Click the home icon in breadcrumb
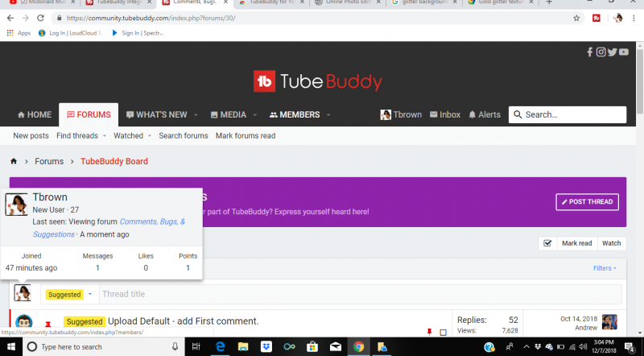 (14, 161)
